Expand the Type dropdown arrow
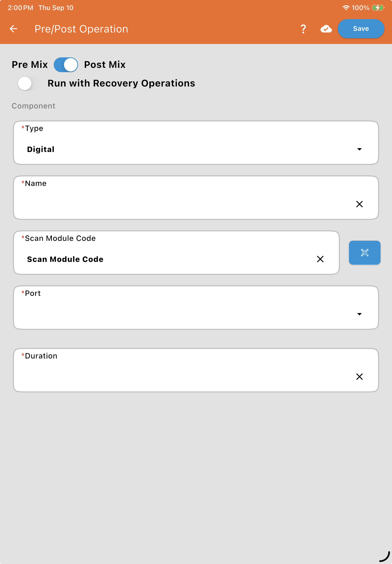 [x=359, y=149]
